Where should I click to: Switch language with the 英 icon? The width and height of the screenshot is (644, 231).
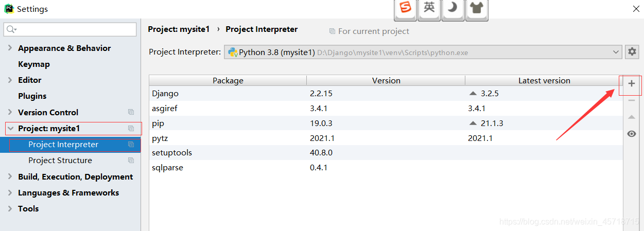click(x=429, y=8)
